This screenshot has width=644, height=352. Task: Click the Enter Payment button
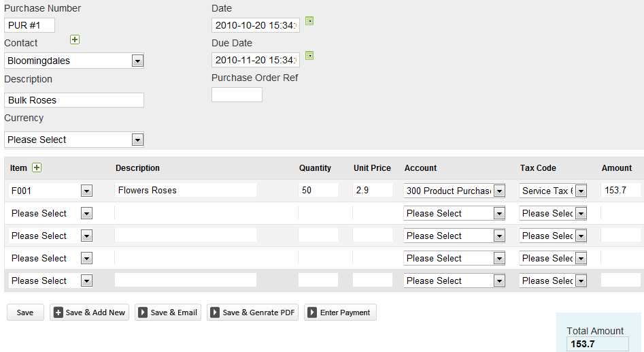(x=339, y=313)
